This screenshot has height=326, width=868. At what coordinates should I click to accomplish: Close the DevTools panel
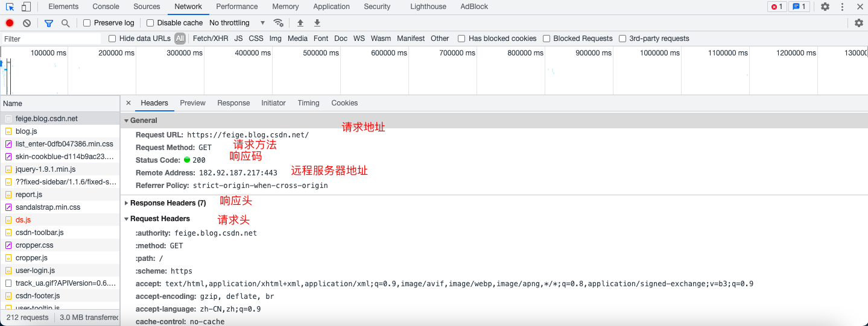[860, 7]
